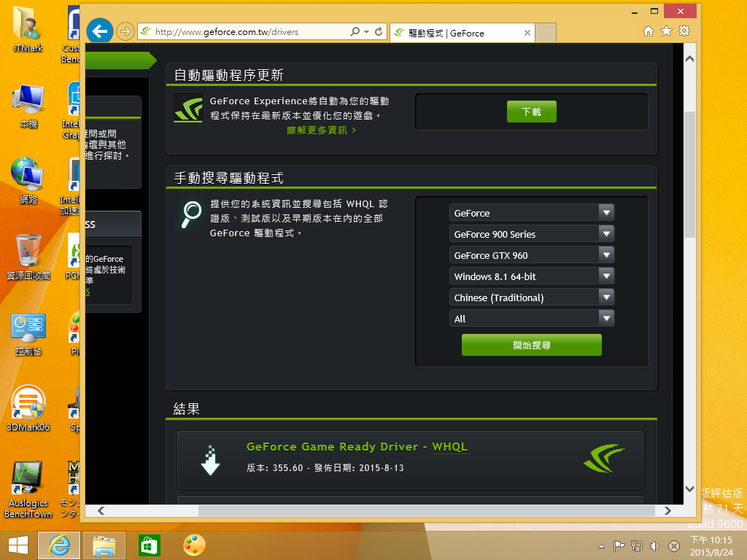Open Favorites star icon
Image resolution: width=747 pixels, height=560 pixels.
(x=667, y=31)
